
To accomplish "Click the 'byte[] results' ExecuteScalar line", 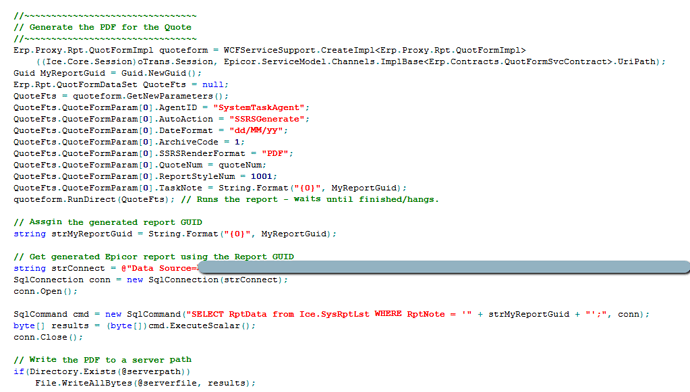I will tap(134, 326).
